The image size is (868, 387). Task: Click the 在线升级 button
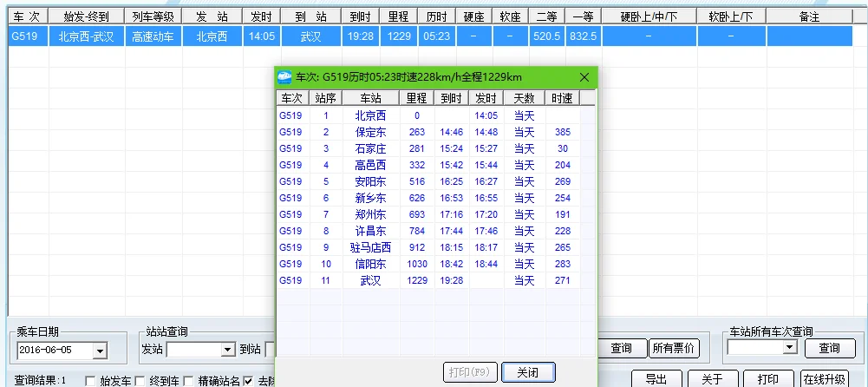click(x=824, y=379)
